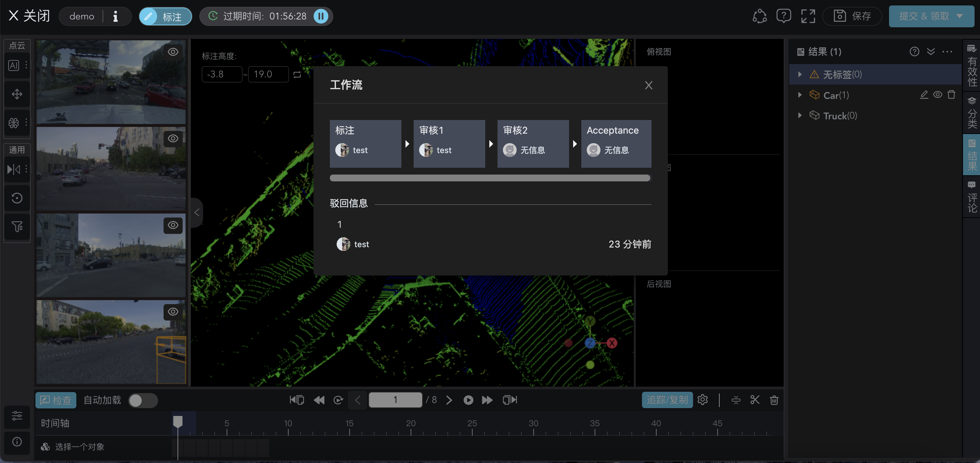The image size is (980, 463).
Task: Click the trash delete icon in timeline toolbar
Action: tap(774, 400)
